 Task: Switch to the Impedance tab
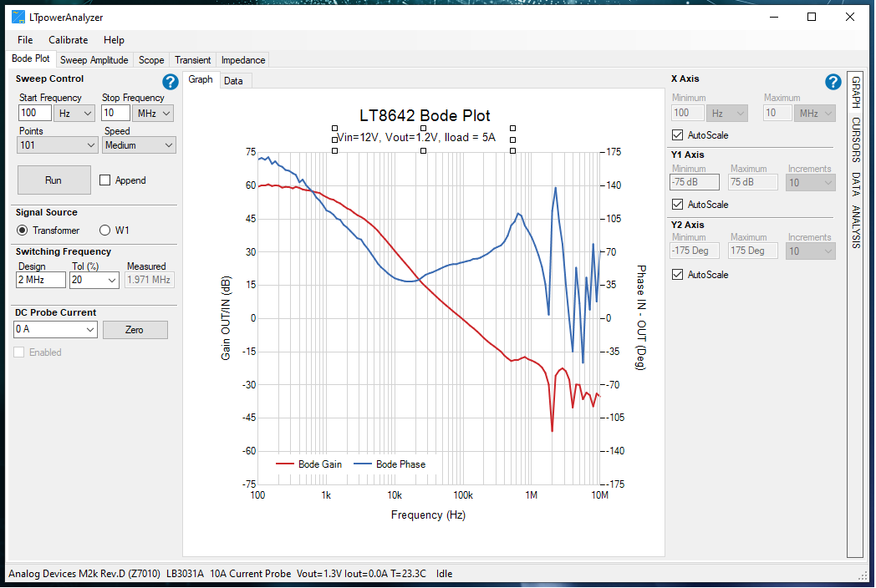pyautogui.click(x=243, y=60)
